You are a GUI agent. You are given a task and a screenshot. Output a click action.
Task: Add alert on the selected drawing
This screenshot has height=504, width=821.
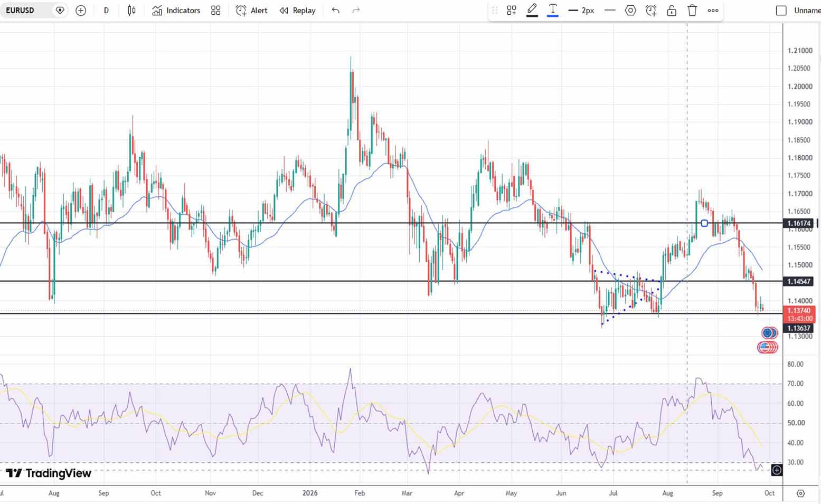pos(651,11)
